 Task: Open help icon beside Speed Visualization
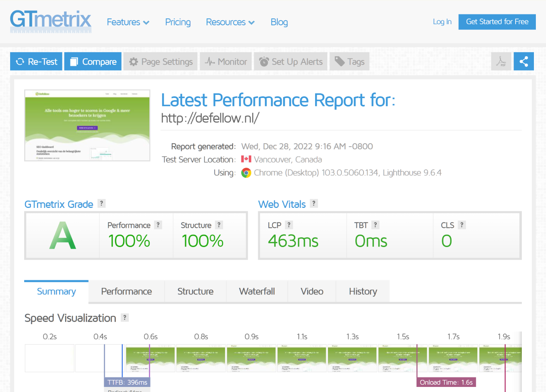coord(125,318)
